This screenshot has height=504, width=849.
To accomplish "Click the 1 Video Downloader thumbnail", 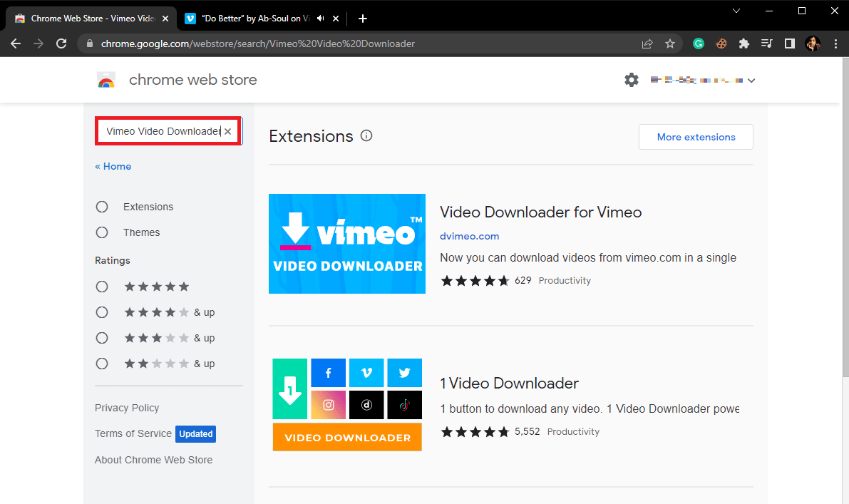I will click(347, 404).
